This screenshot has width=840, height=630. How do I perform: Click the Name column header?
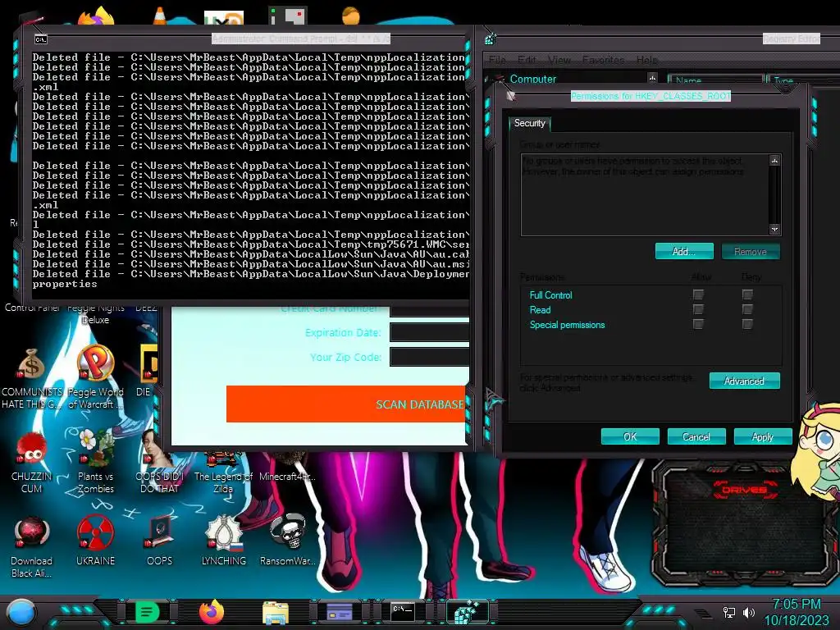click(x=715, y=80)
